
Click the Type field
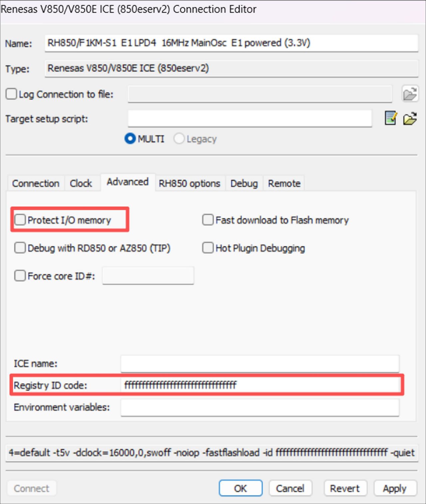pyautogui.click(x=231, y=69)
